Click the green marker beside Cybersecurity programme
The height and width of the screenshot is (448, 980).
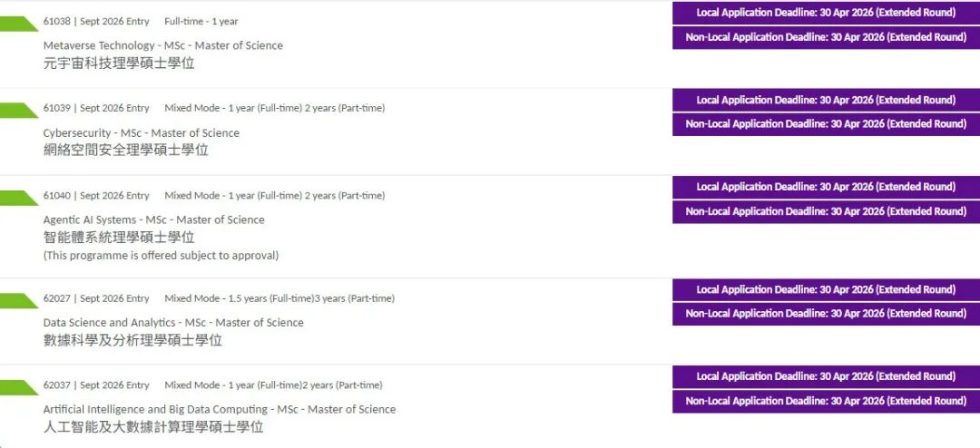pyautogui.click(x=18, y=111)
